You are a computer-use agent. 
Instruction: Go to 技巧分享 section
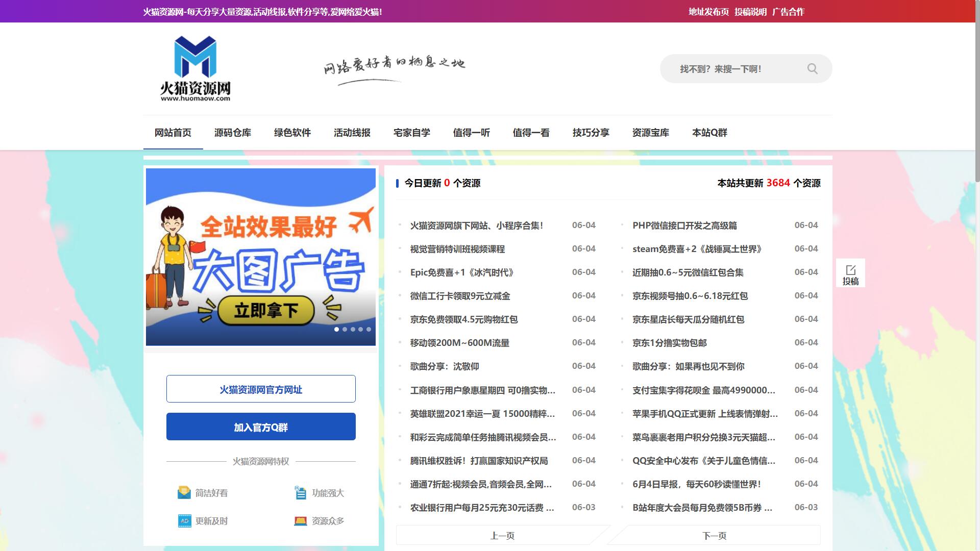click(591, 133)
